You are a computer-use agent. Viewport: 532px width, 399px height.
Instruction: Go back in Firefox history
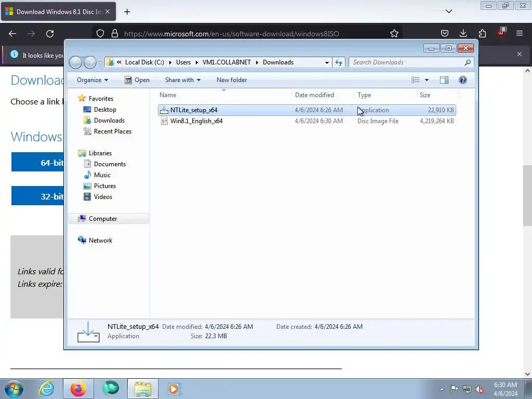point(12,34)
